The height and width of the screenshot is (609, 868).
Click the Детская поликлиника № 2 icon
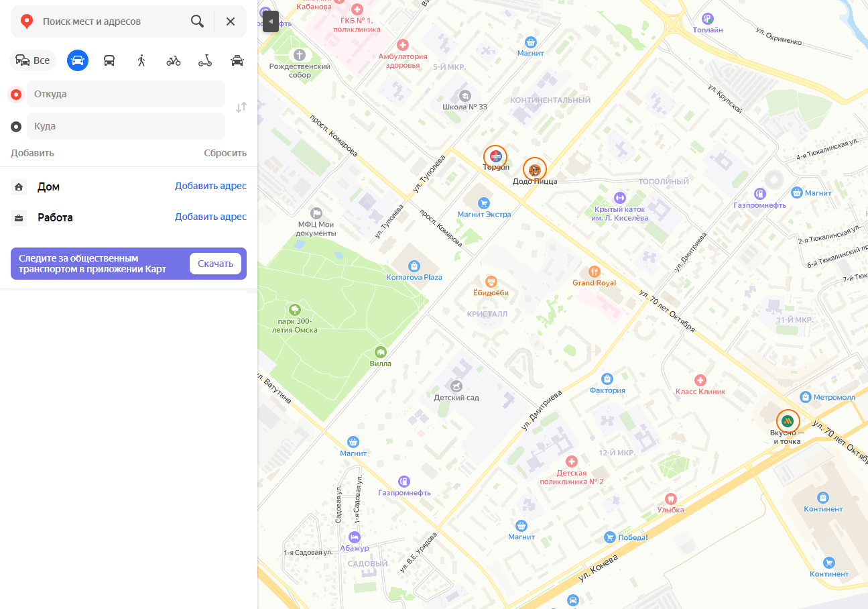coord(571,461)
